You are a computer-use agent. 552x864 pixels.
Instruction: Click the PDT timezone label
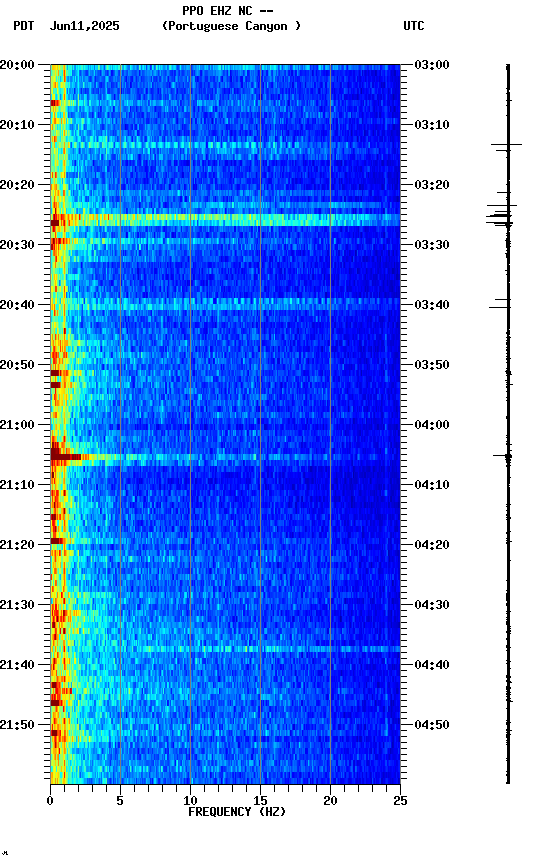24,26
